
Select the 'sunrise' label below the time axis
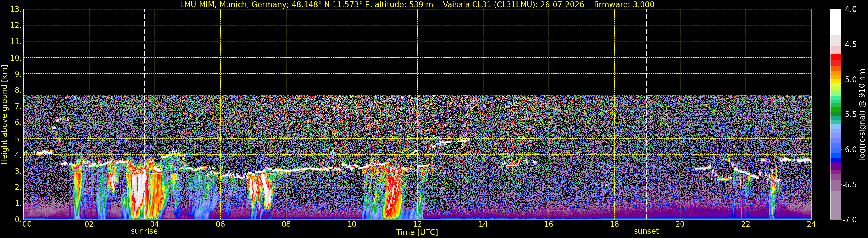tap(144, 231)
